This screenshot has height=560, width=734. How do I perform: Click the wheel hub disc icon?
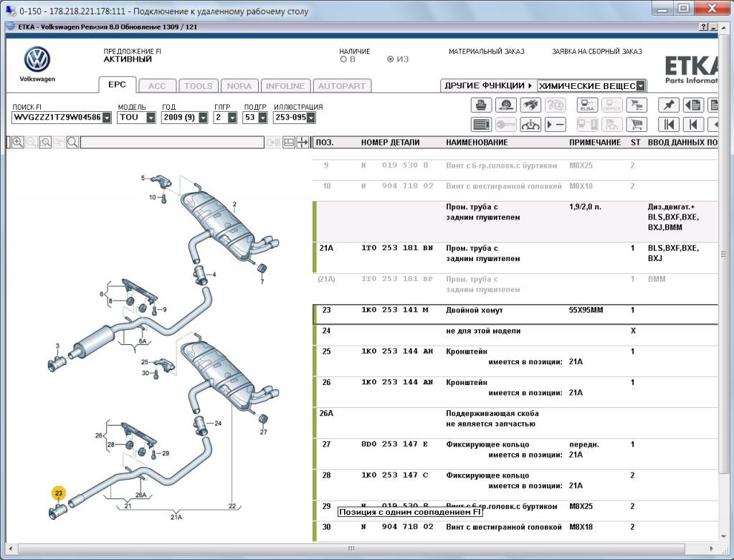tap(505, 105)
